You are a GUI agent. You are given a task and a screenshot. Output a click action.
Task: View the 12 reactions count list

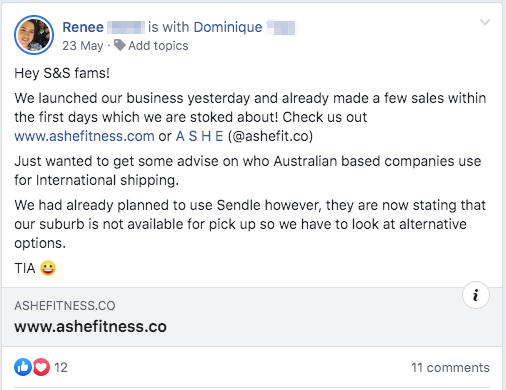(x=61, y=367)
